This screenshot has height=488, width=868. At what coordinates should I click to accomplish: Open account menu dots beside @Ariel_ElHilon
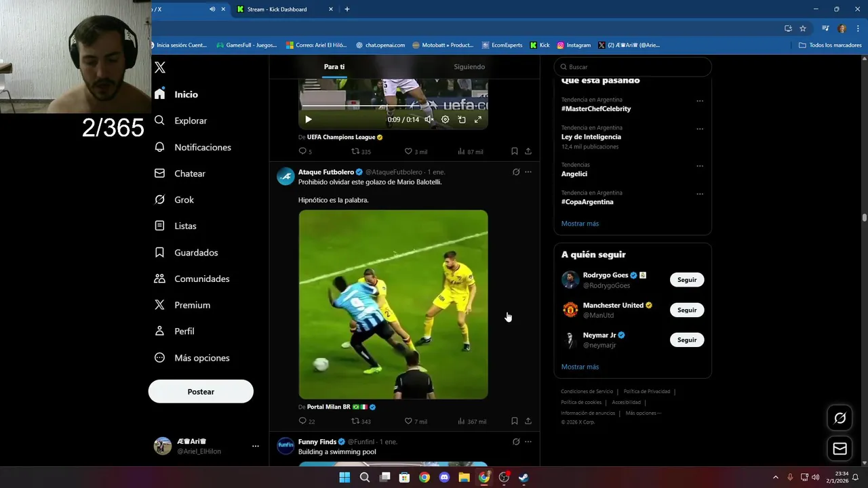pyautogui.click(x=256, y=446)
